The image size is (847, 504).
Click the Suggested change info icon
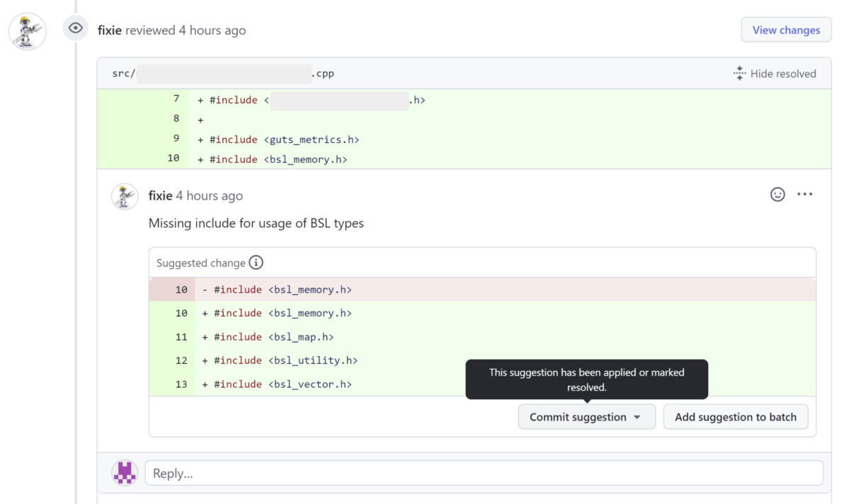click(x=256, y=263)
